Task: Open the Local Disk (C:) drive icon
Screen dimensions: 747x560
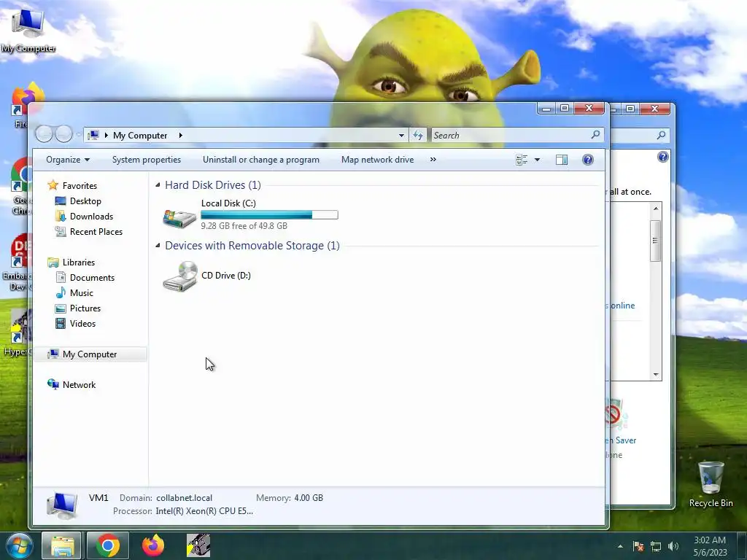Action: coord(179,218)
